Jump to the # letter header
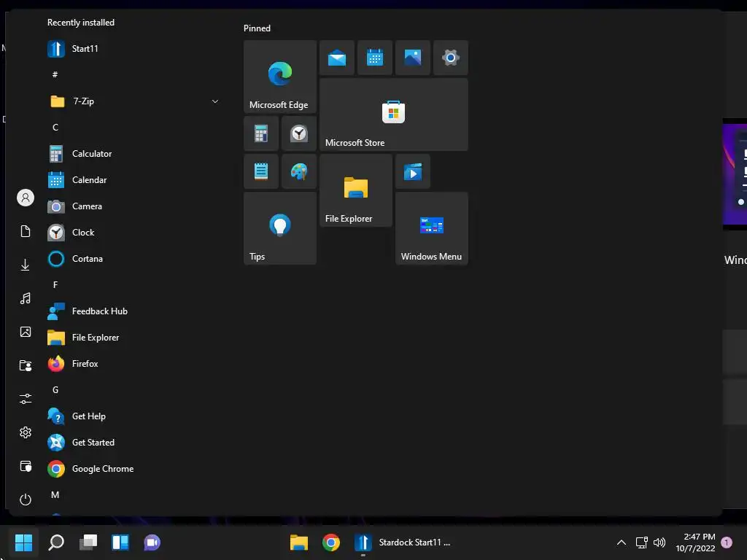This screenshot has height=560, width=747. click(55, 74)
